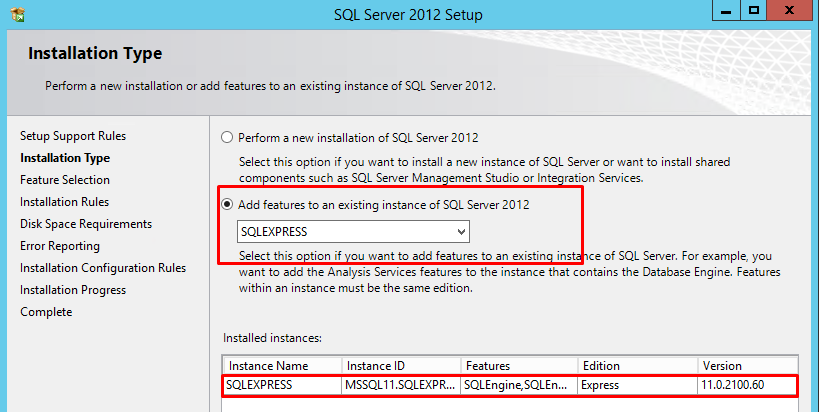Image resolution: width=819 pixels, height=412 pixels.
Task: Open Installation Progress step in sidebar
Action: click(73, 290)
